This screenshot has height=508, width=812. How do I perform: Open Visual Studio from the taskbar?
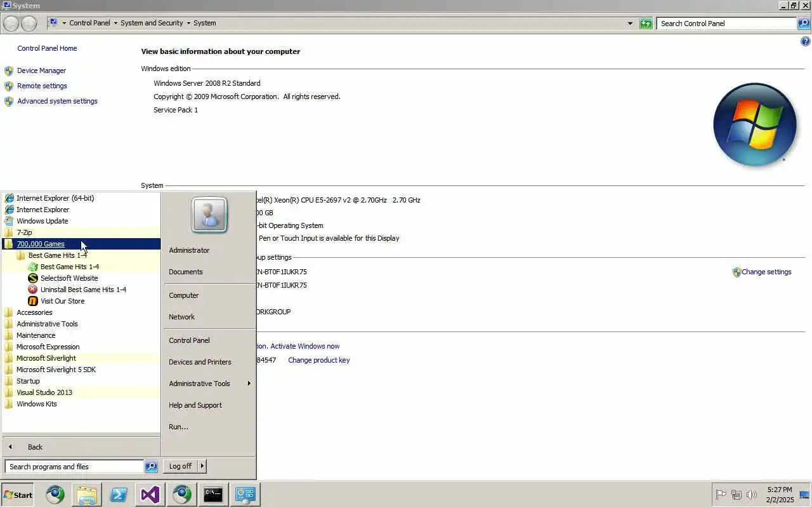[150, 495]
